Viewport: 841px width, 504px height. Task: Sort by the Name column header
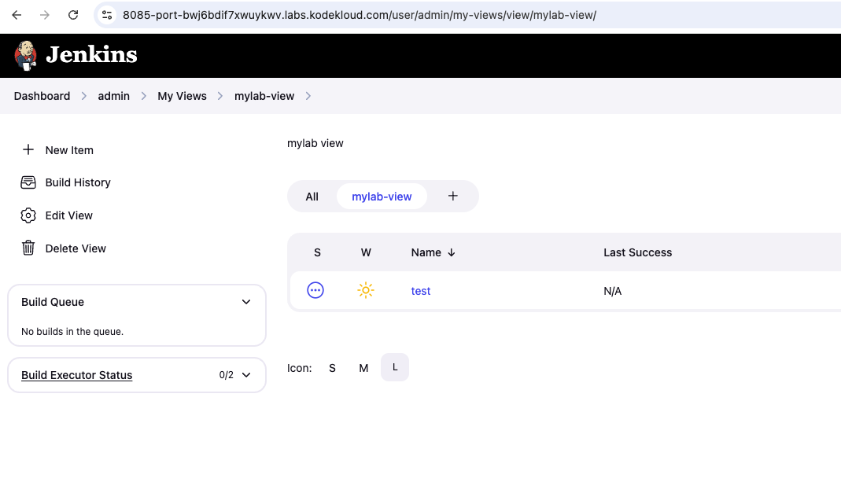click(426, 252)
